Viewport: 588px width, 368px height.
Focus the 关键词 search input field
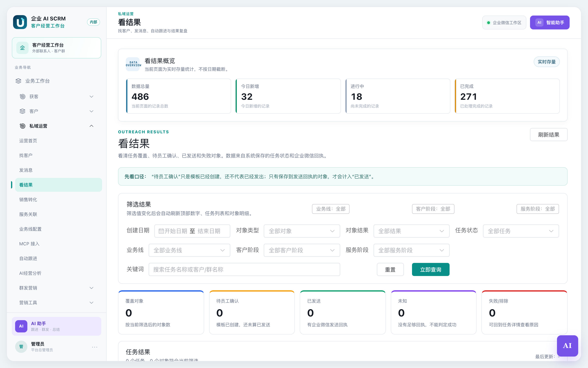[244, 269]
